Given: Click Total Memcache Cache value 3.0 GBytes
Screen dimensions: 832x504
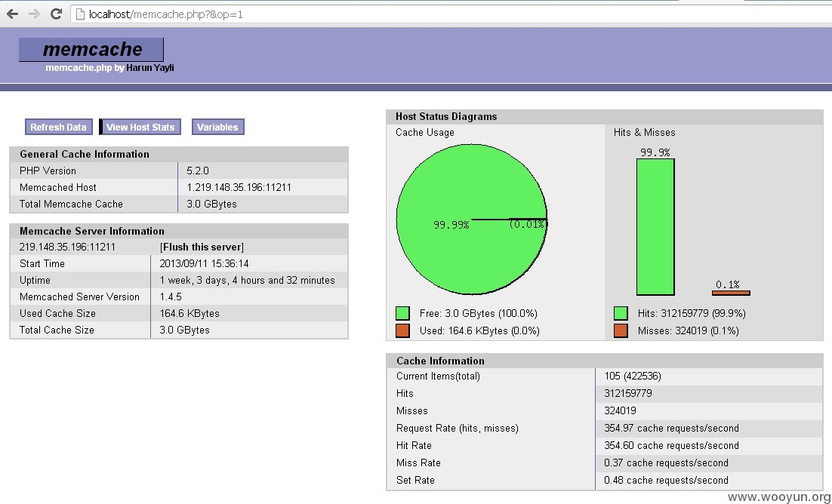Looking at the screenshot, I should 211,204.
